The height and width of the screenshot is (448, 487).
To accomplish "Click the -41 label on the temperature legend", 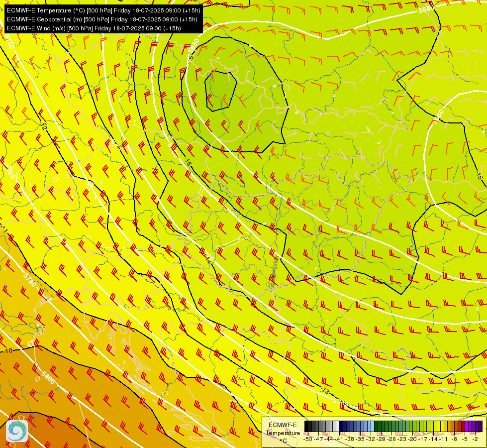I will (x=340, y=439).
